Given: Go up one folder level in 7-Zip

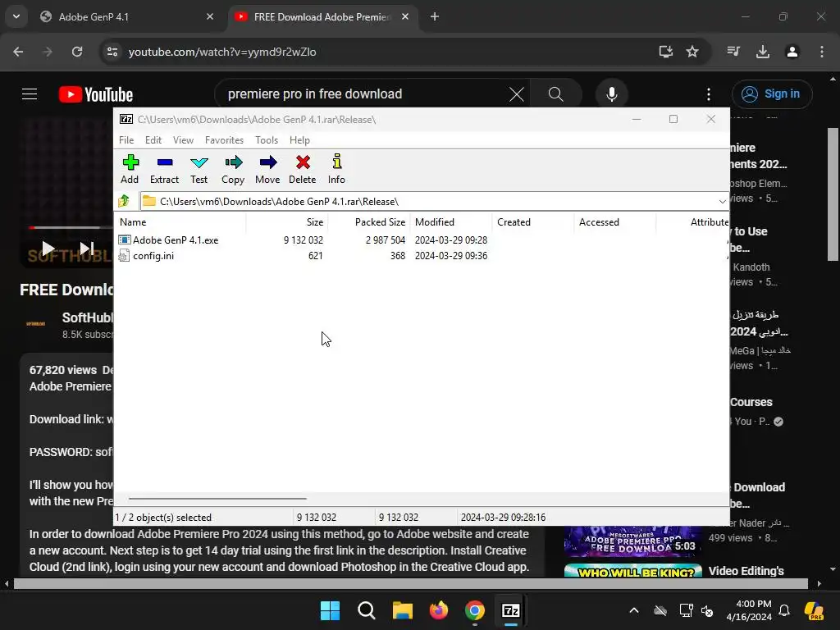Looking at the screenshot, I should point(125,201).
